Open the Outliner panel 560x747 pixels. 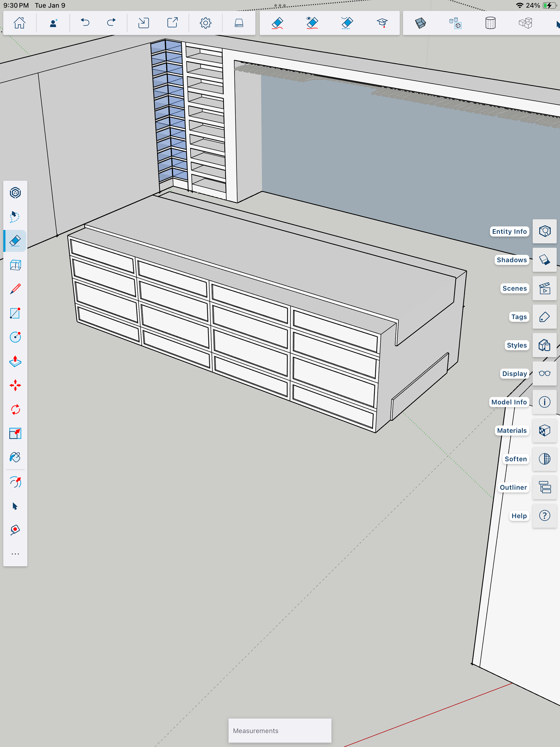coord(545,487)
